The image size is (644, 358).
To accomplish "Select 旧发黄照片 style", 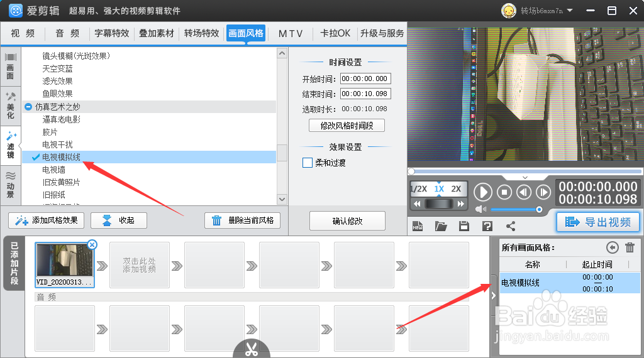I will coord(61,182).
